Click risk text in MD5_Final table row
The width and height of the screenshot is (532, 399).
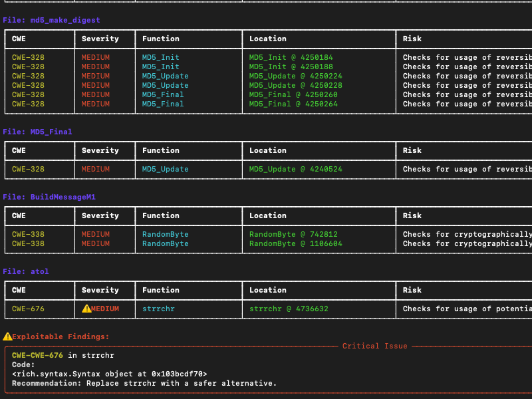click(467, 169)
